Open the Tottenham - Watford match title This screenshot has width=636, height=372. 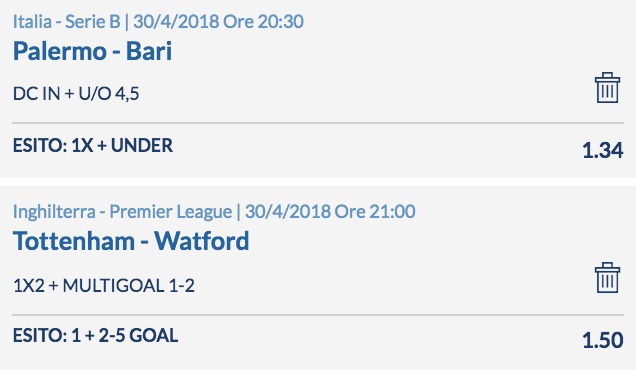131,241
